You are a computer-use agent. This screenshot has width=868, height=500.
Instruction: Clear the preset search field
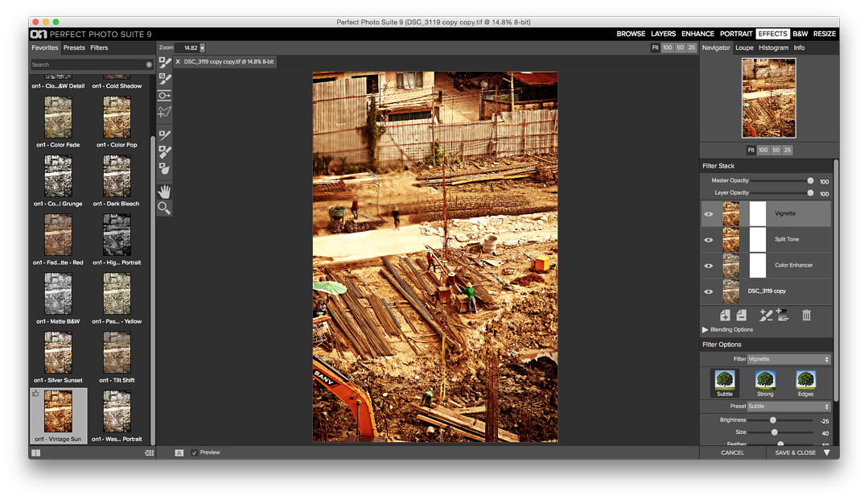point(149,65)
